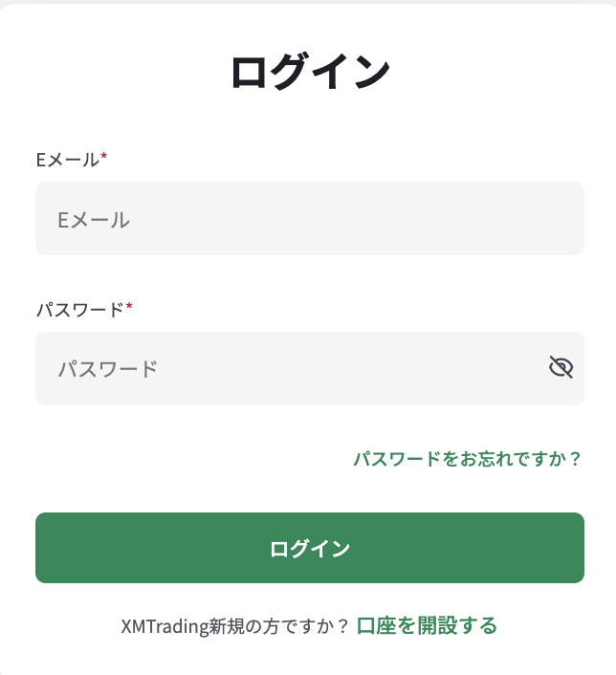The width and height of the screenshot is (616, 675).
Task: Click the white ログイン text on green button
Action: coord(310,549)
